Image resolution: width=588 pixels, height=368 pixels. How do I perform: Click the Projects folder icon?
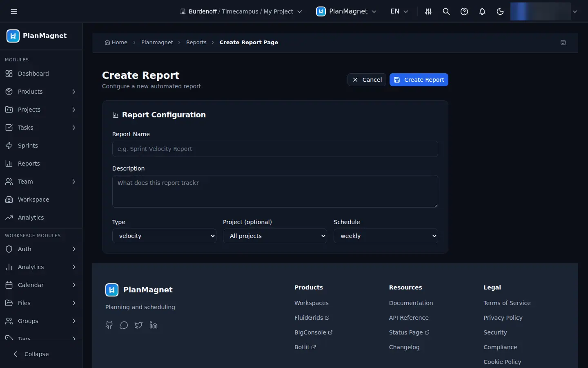tap(9, 110)
